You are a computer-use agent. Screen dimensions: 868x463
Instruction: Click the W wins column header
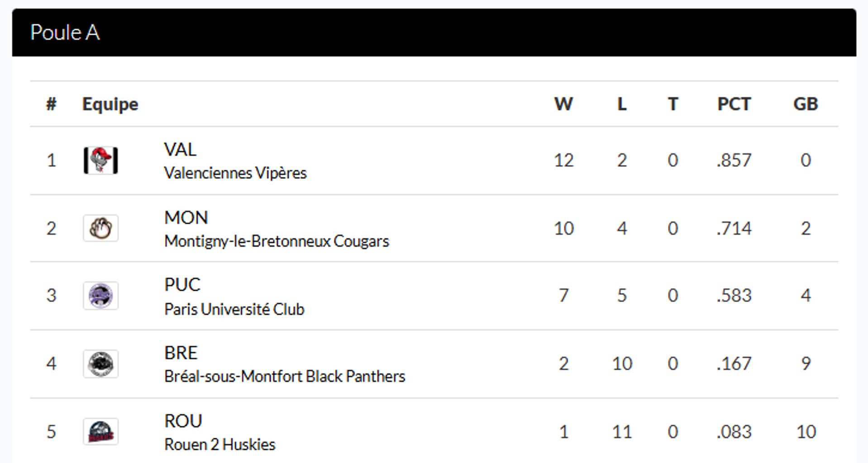coord(563,104)
